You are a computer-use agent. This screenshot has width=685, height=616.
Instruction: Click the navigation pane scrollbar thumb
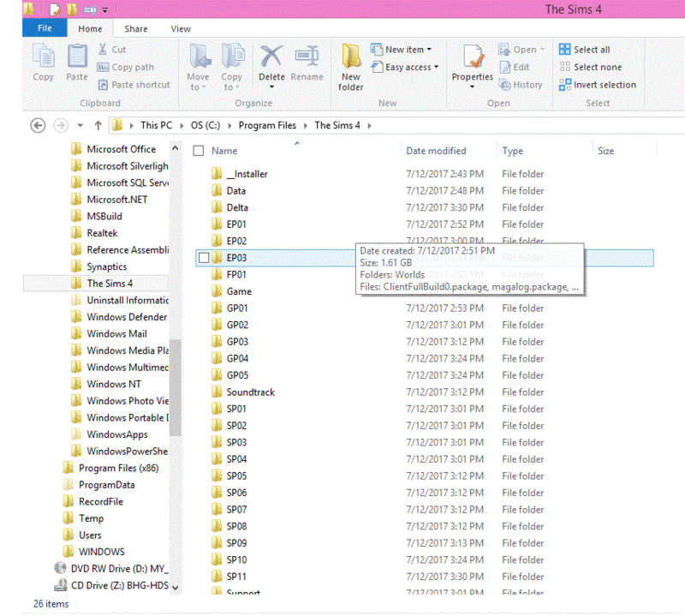tap(176, 388)
